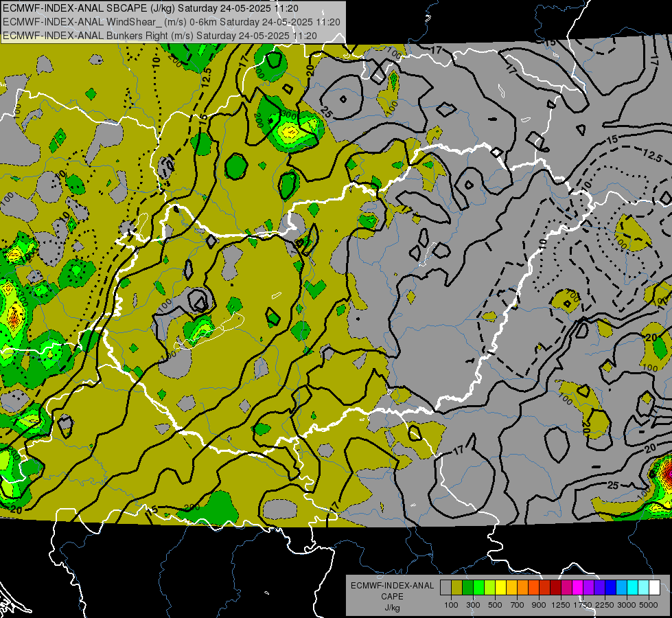Click the 900 value under the legend
Viewport: 672px width, 618px height.
539,605
